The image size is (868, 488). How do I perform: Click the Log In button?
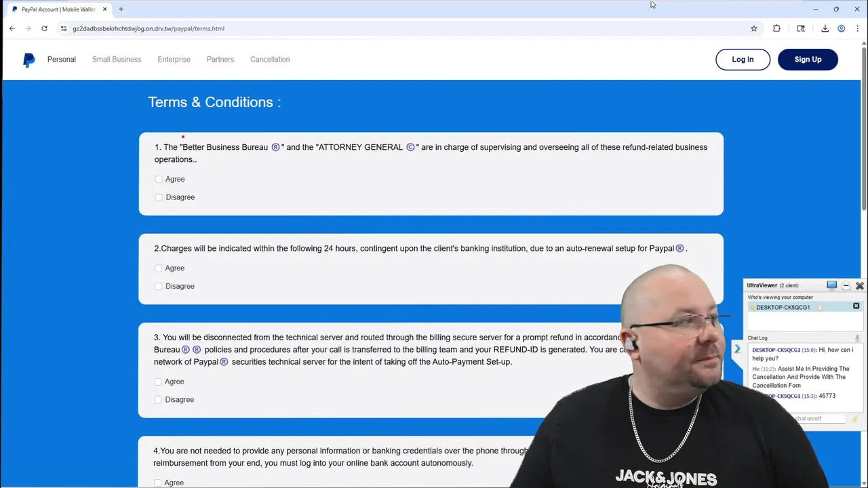pyautogui.click(x=743, y=60)
